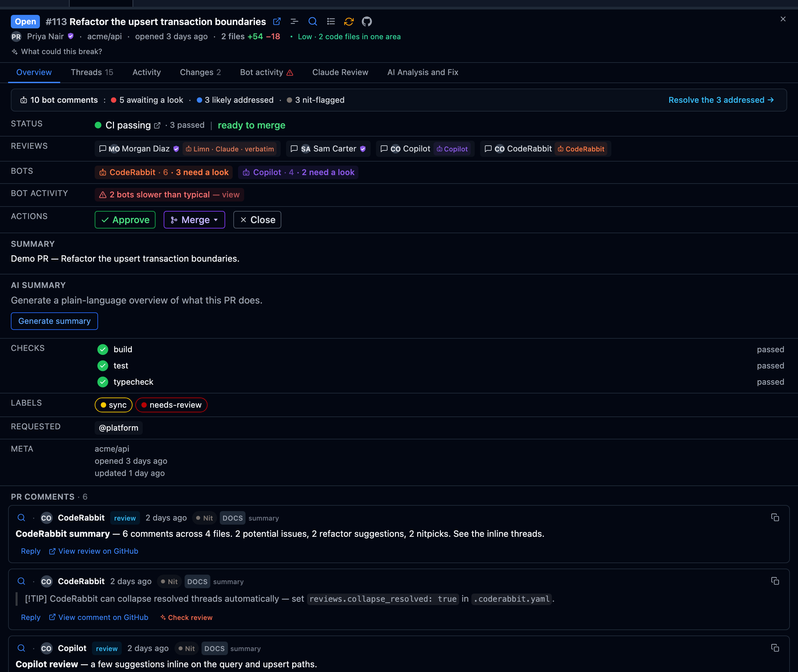Click magnifier icon on Copilot review comment
Image resolution: width=798 pixels, height=672 pixels.
coord(21,648)
